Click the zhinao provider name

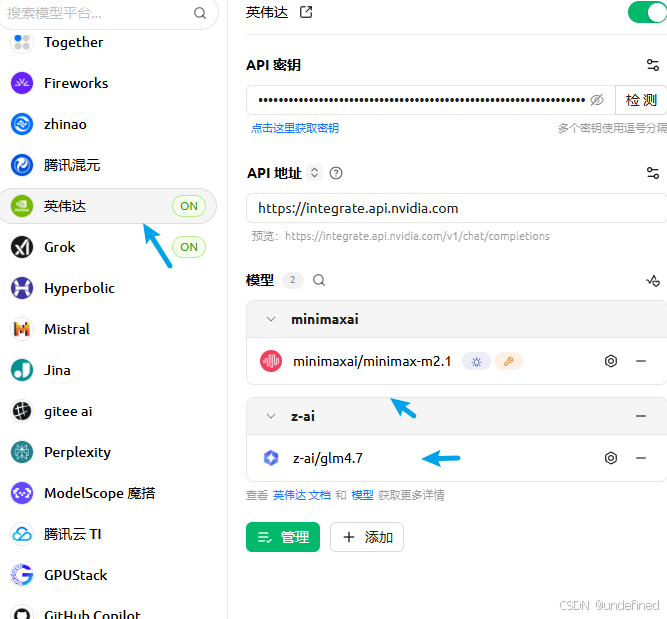point(66,124)
